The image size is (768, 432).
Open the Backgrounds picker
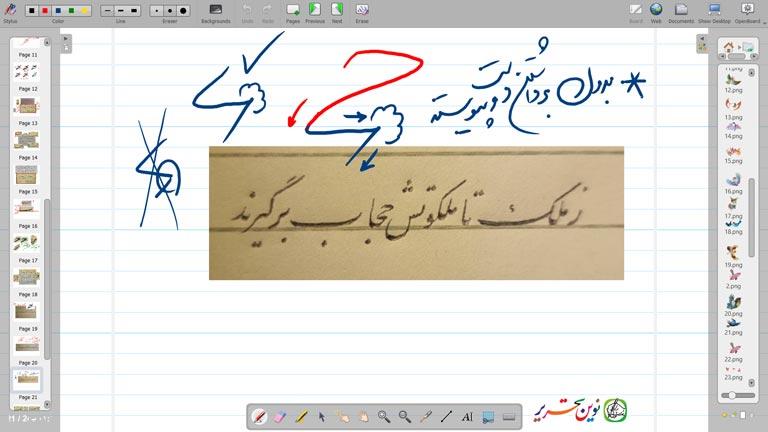click(215, 12)
